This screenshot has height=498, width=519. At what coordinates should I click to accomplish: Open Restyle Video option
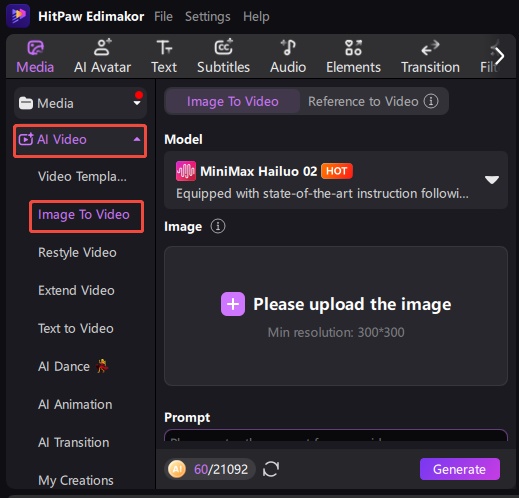tap(77, 253)
